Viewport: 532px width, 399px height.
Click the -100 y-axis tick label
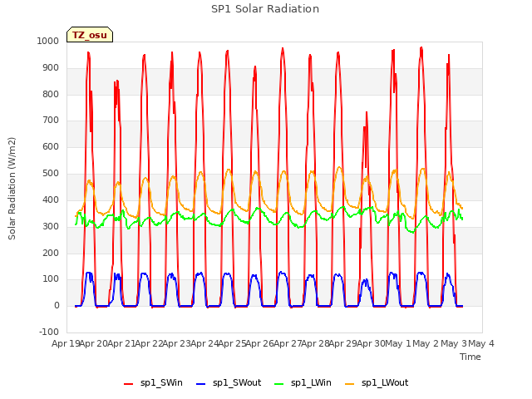click(49, 332)
